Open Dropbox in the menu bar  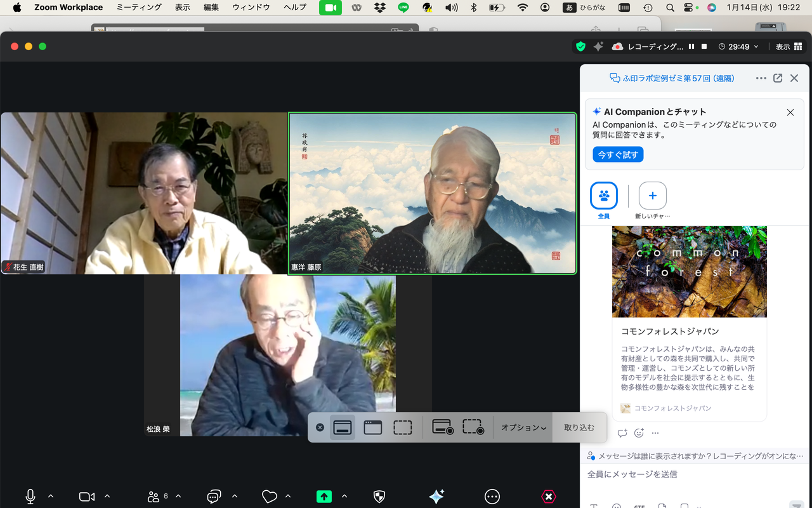point(380,8)
